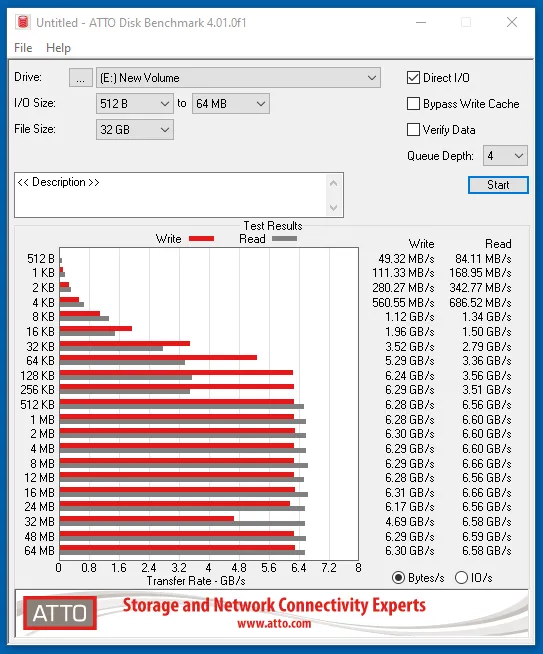Click the 64 KB write value 5.29 GB/s

410,361
